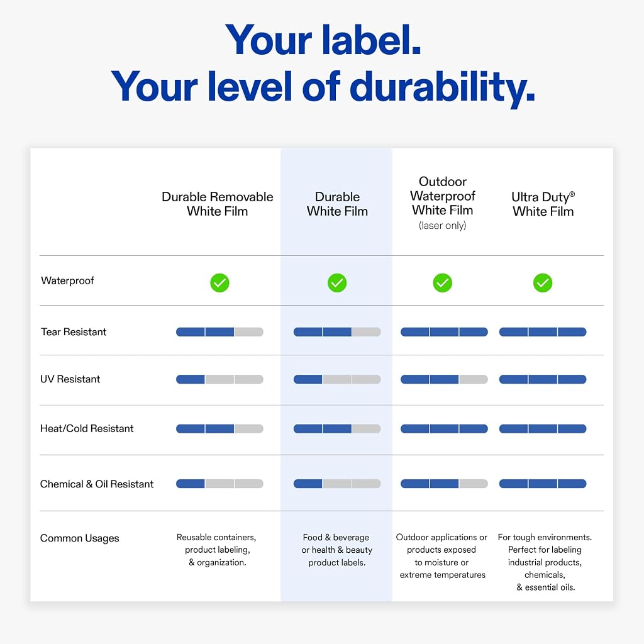Click the Waterproof row label

(x=67, y=281)
